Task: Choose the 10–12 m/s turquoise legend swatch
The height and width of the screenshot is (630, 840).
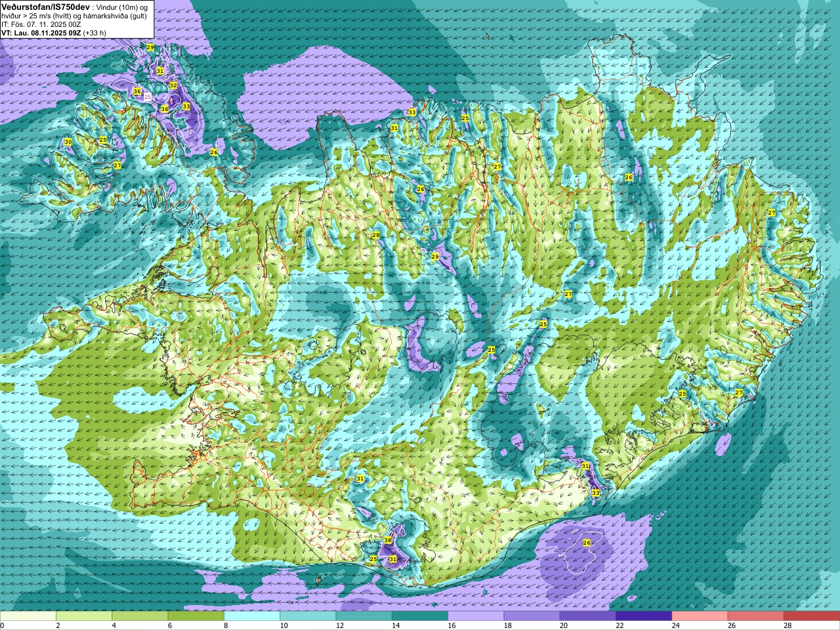Action: pos(308,616)
